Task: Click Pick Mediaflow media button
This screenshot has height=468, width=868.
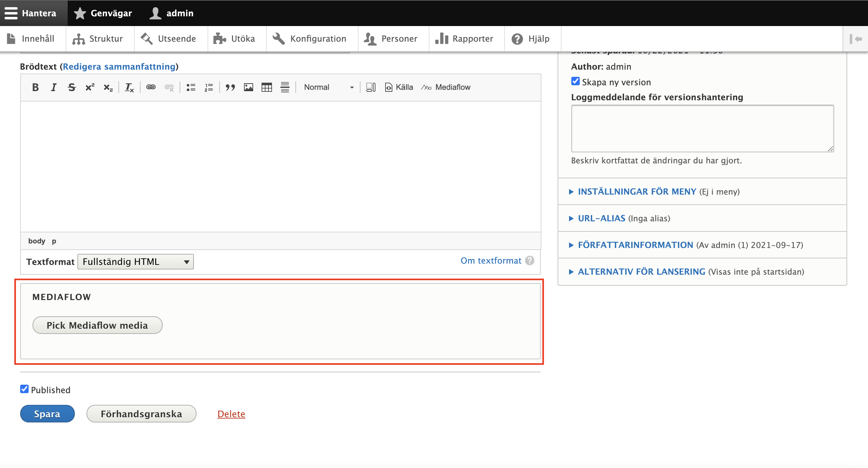Action: tap(97, 325)
